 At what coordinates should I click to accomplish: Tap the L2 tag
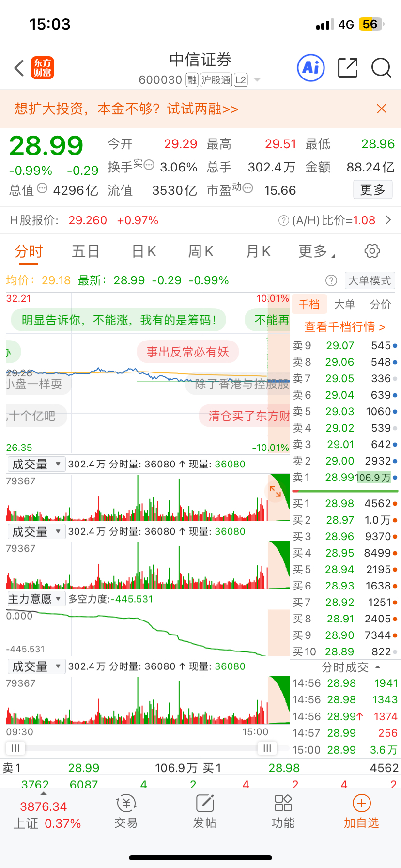[x=241, y=80]
